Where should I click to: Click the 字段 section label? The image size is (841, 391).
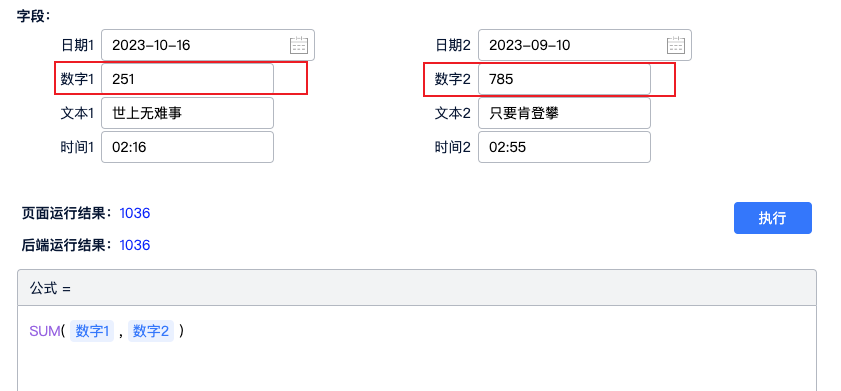pos(33,16)
